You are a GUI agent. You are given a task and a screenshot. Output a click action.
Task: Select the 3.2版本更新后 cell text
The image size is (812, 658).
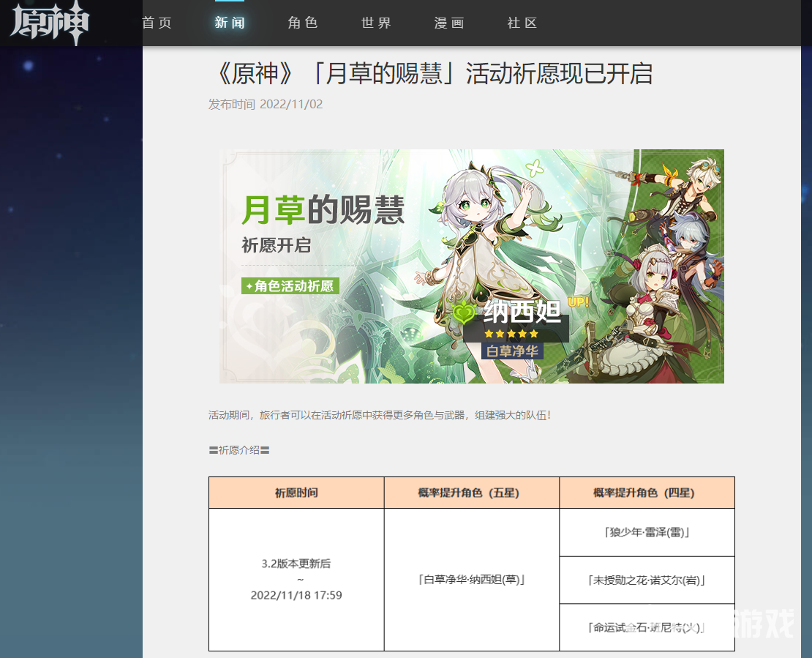(296, 564)
